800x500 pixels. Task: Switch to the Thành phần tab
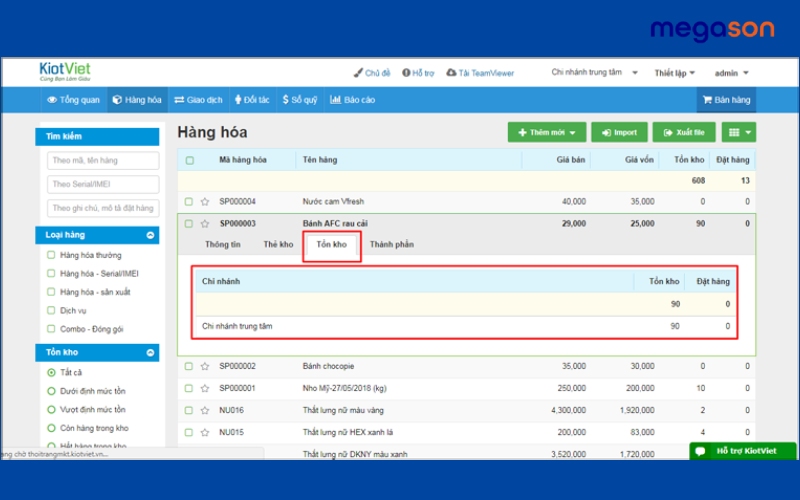pyautogui.click(x=391, y=244)
